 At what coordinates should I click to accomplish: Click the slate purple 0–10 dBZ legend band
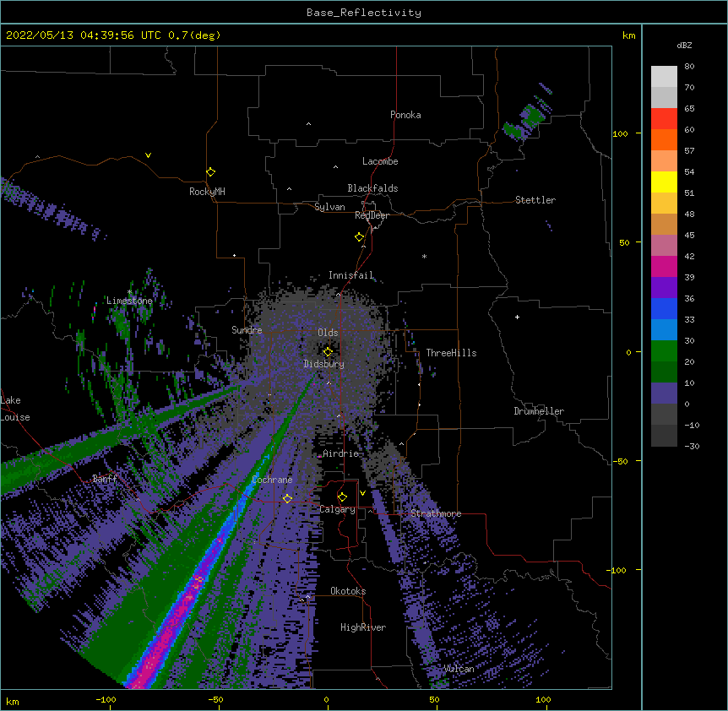point(664,393)
